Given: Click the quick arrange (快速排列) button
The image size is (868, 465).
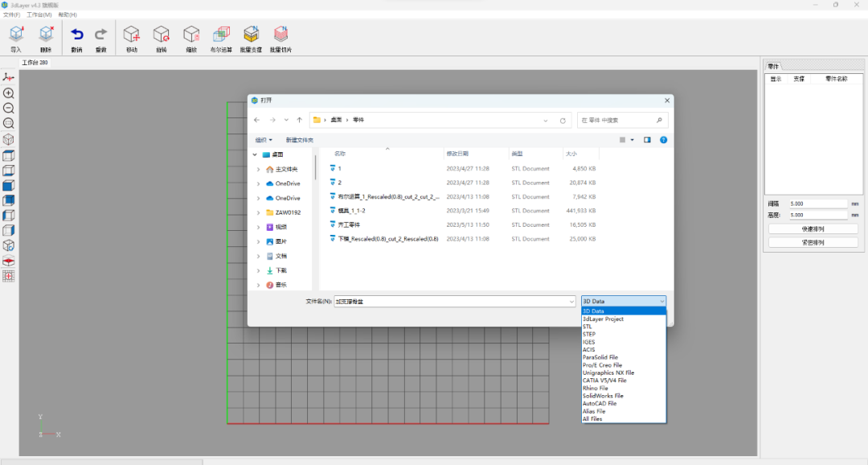Looking at the screenshot, I should tap(813, 229).
